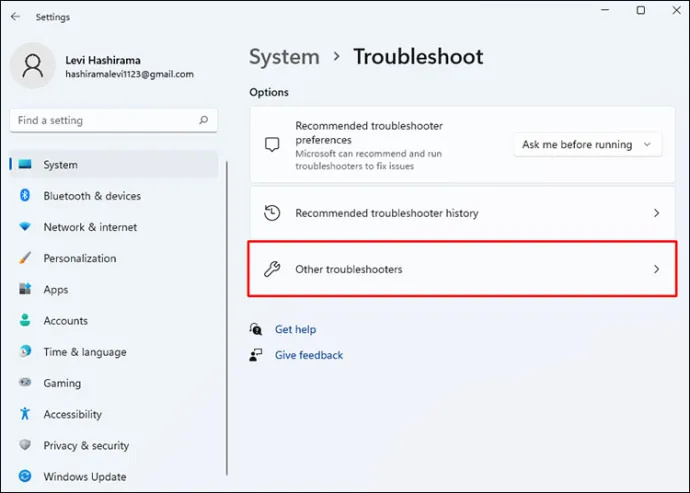Screen dimensions: 690x493
Task: Click the Windows Update sync icon
Action: [25, 476]
